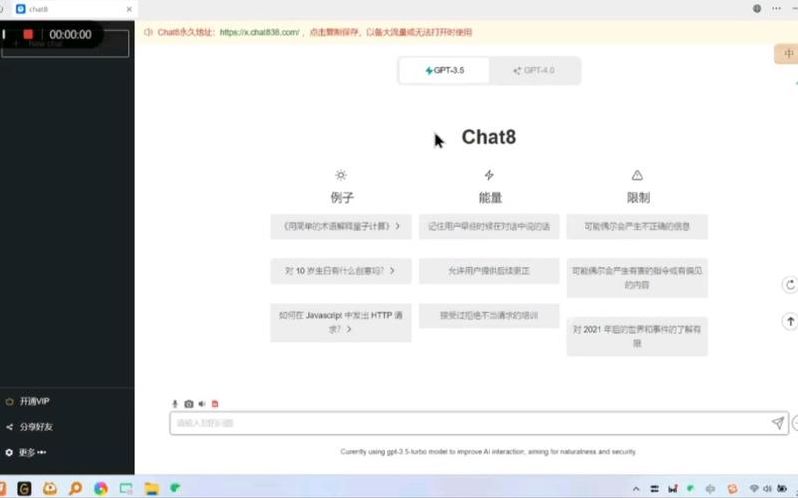Image resolution: width=798 pixels, height=498 pixels.
Task: Click the paper plane send icon
Action: [778, 423]
